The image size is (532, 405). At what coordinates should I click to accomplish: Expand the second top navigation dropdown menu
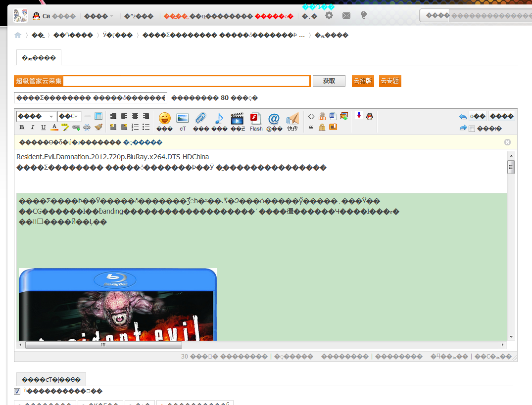coord(98,16)
